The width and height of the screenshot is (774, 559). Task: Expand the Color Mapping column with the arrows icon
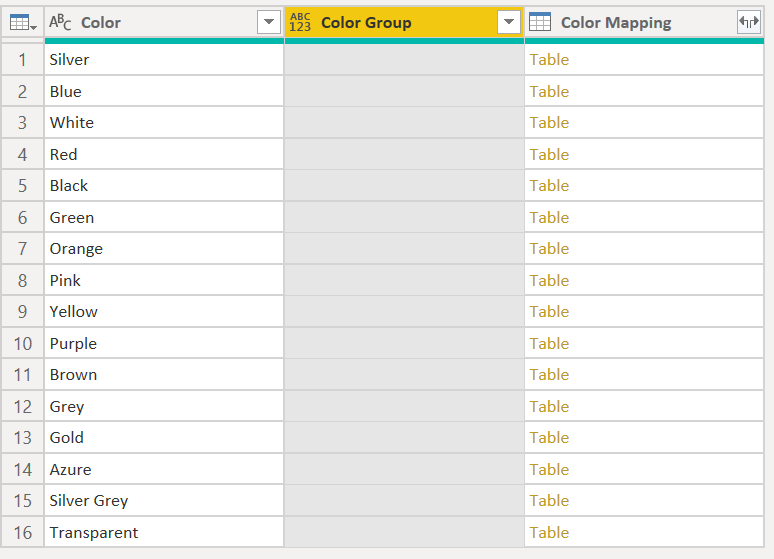pos(748,22)
